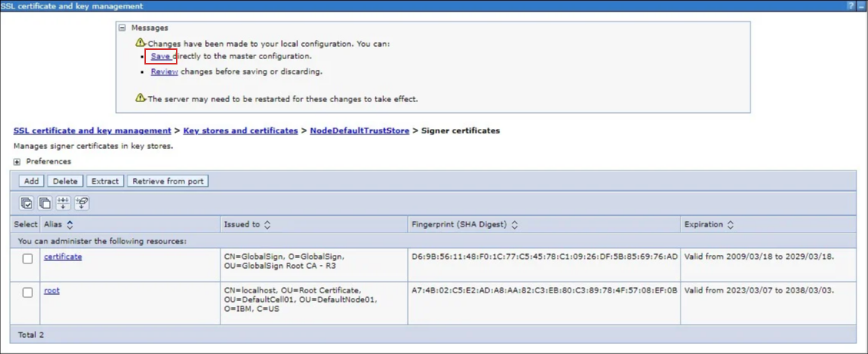Click the Deselect All items icon

(45, 203)
